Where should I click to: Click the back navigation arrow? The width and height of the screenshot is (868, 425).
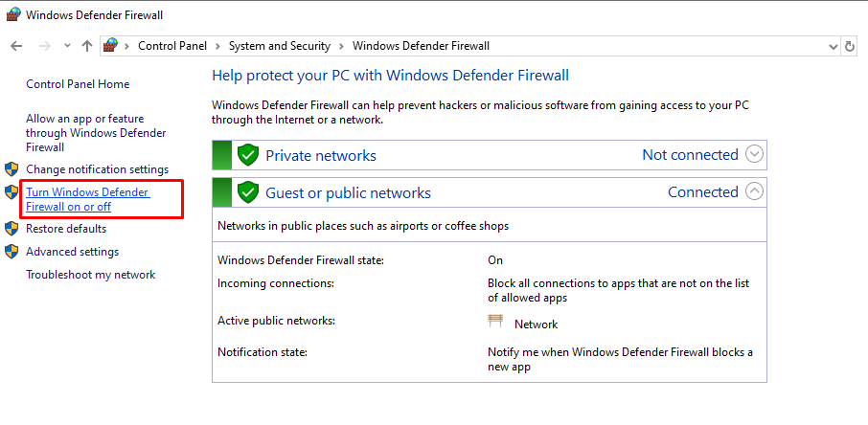tap(16, 46)
